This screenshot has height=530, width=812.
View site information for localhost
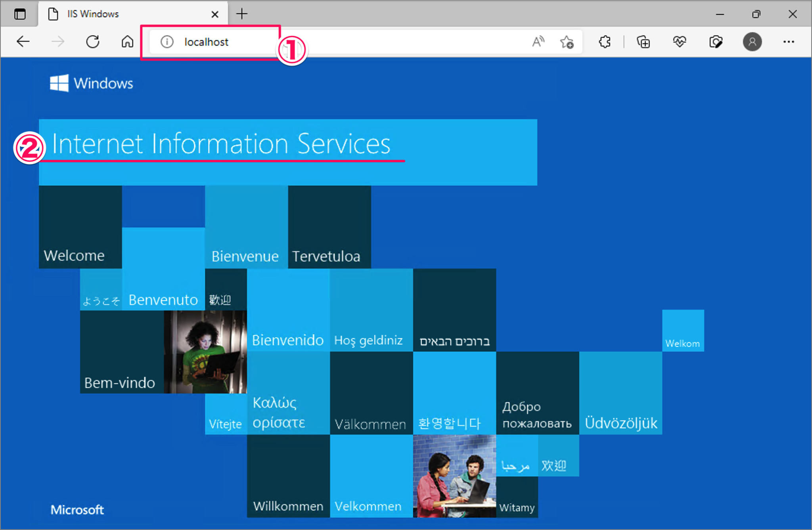point(167,42)
